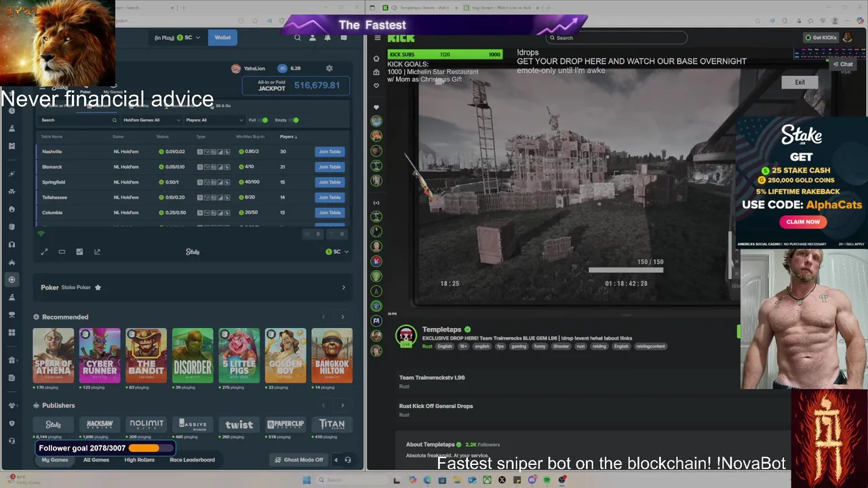868x488 pixels.
Task: Show previous Recommended games arrow
Action: [x=323, y=317]
